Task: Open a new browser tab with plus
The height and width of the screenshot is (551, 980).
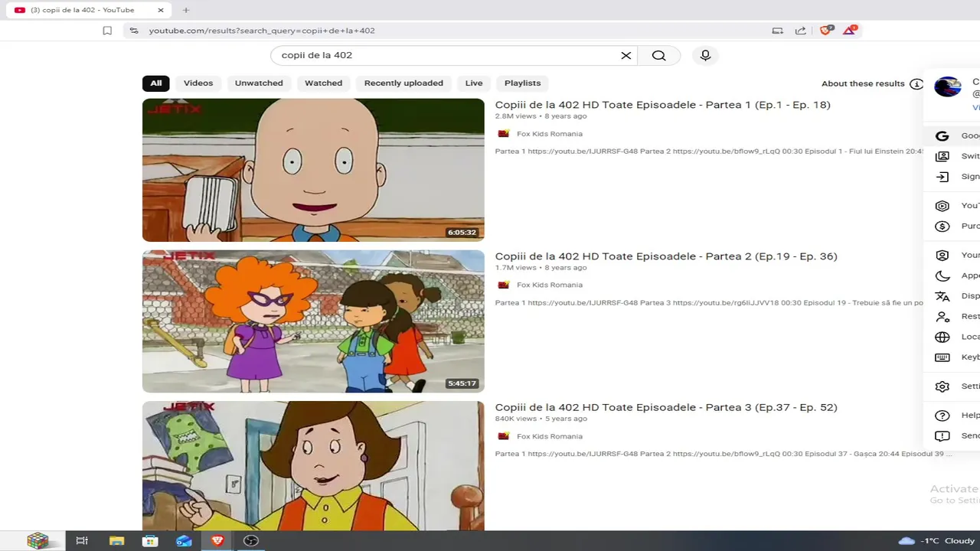Action: point(185,10)
